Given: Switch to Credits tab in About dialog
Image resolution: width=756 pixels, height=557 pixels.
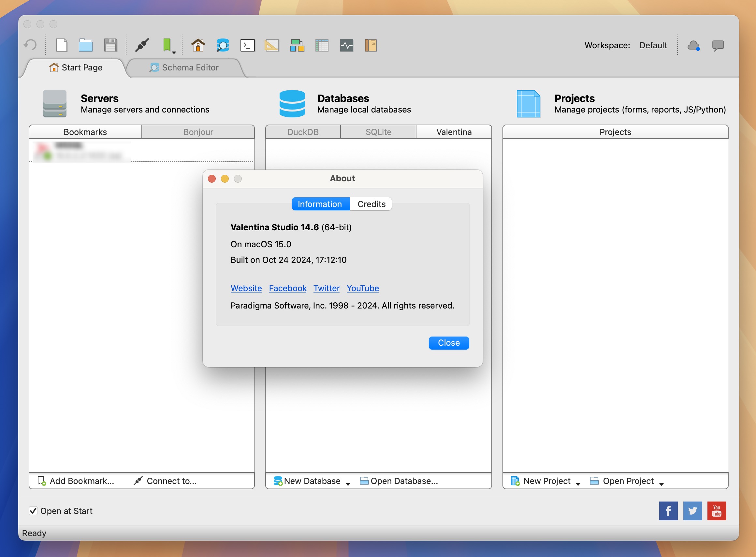Looking at the screenshot, I should point(371,204).
